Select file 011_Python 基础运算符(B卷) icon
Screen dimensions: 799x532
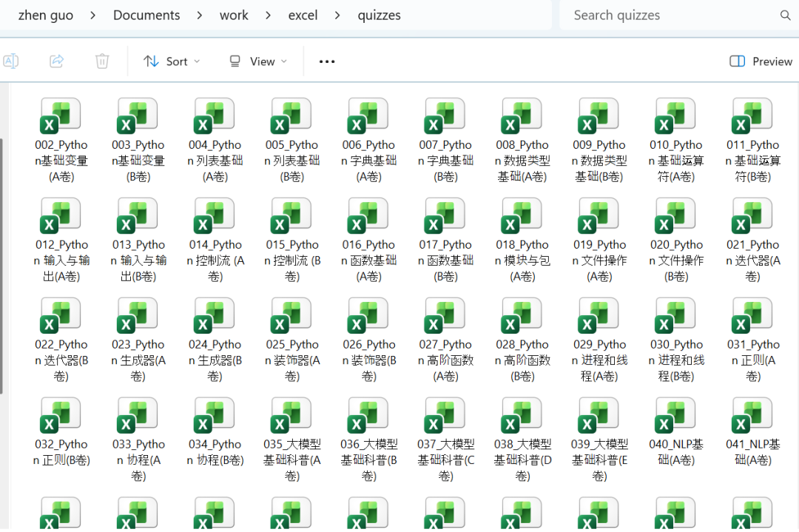click(x=753, y=117)
